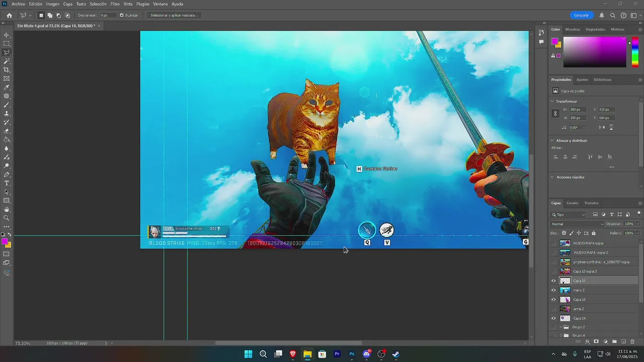Select the Polygonal Lasso tool
This screenshot has width=644, height=362.
coord(7,52)
